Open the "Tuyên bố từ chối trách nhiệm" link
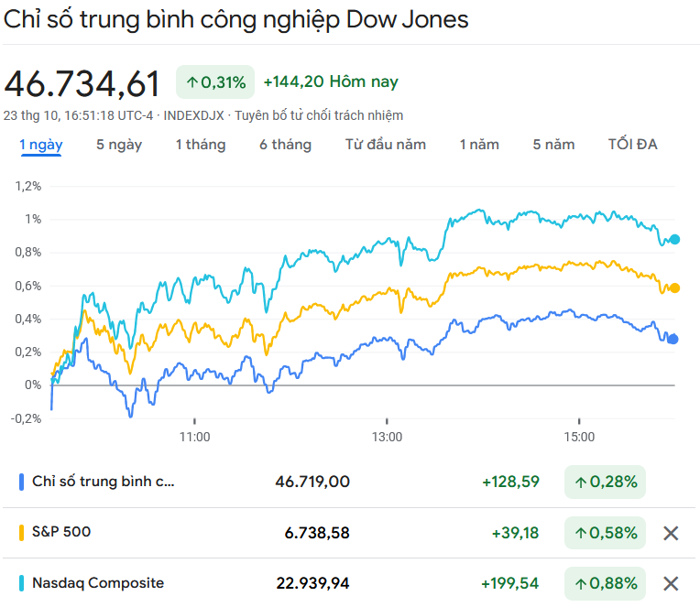Image resolution: width=700 pixels, height=607 pixels. [319, 115]
